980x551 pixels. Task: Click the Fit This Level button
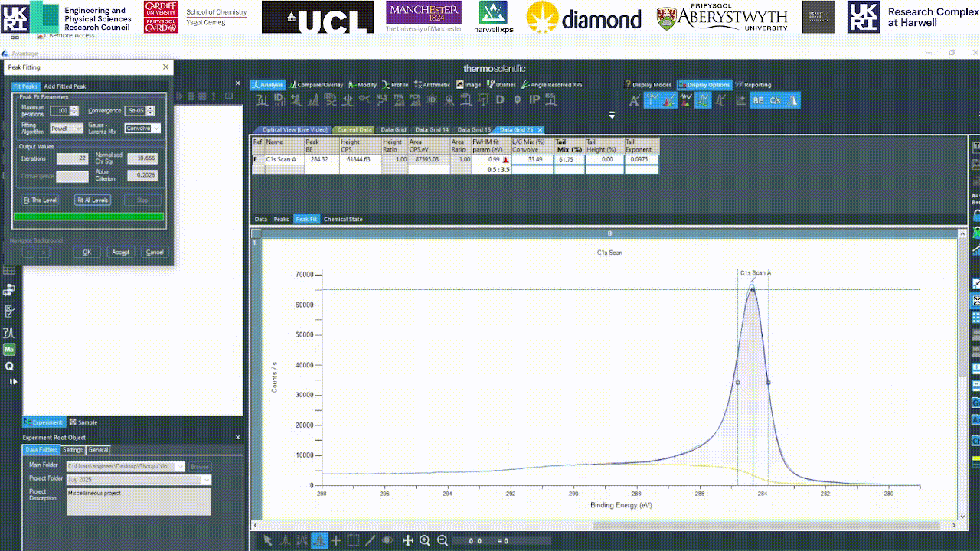41,200
